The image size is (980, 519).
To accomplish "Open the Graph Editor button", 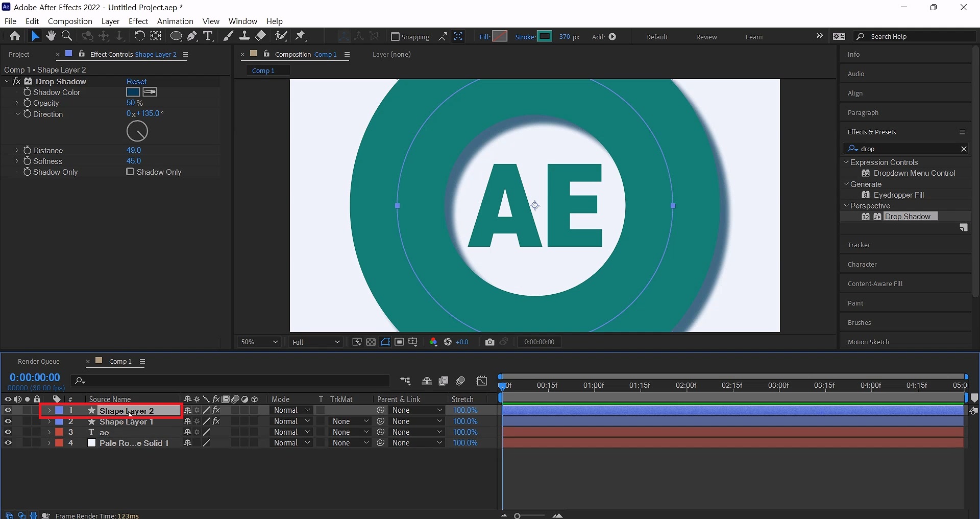I will 482,381.
